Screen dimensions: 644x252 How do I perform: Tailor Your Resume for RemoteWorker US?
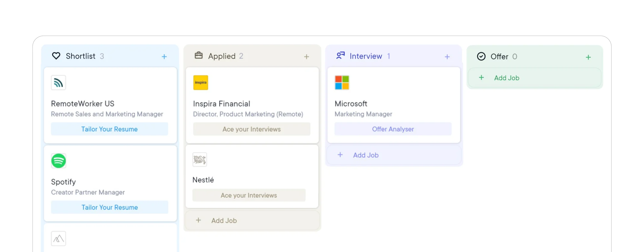[x=109, y=129]
